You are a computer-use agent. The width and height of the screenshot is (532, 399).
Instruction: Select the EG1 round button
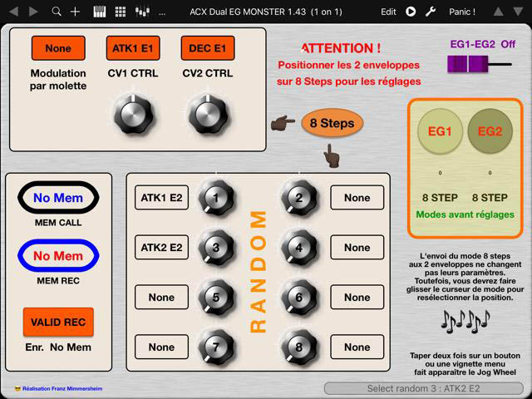[x=440, y=131]
